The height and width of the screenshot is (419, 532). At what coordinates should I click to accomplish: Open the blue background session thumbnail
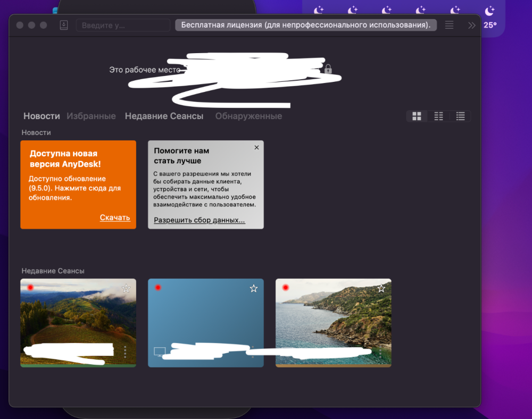[205, 323]
